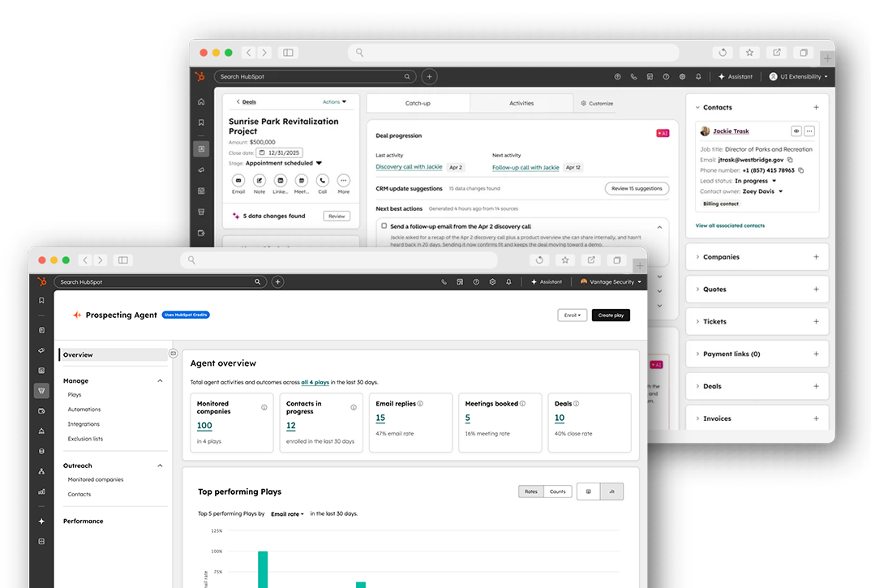Open the More actions icon on the deal card
871x588 pixels.
click(x=343, y=181)
